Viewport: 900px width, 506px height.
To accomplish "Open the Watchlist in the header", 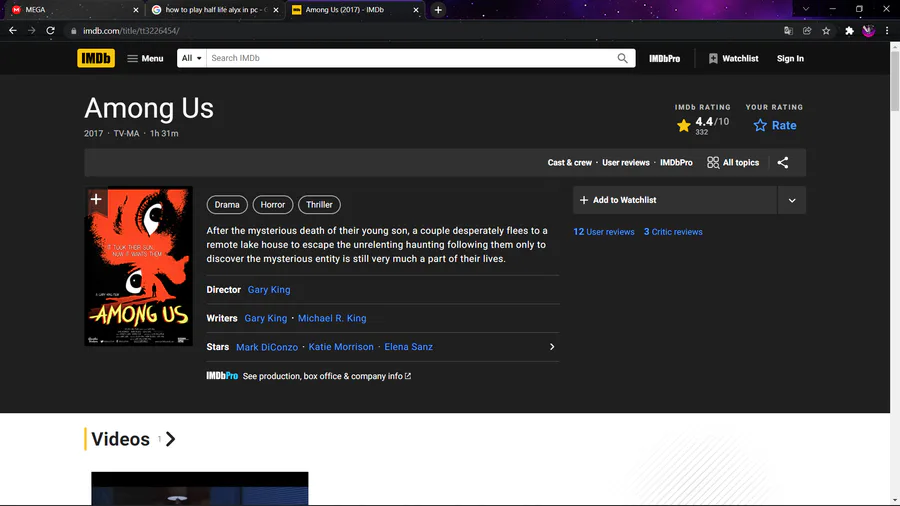I will [734, 59].
